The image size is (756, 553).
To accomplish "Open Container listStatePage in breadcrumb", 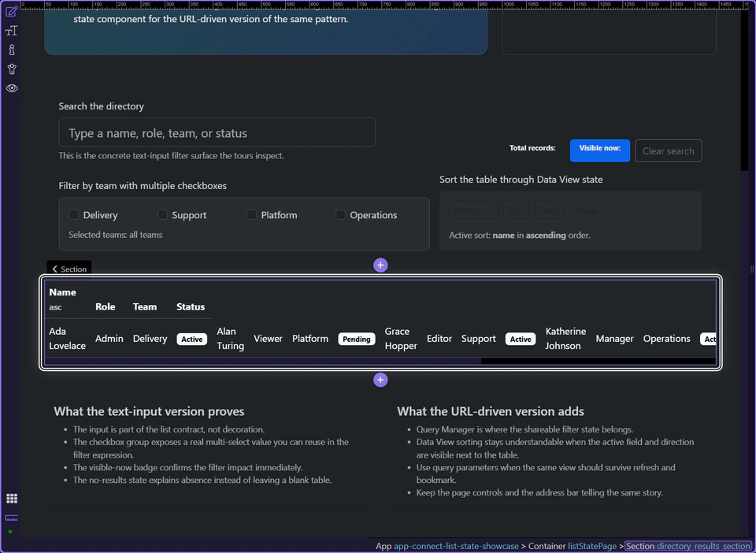I will click(x=573, y=546).
